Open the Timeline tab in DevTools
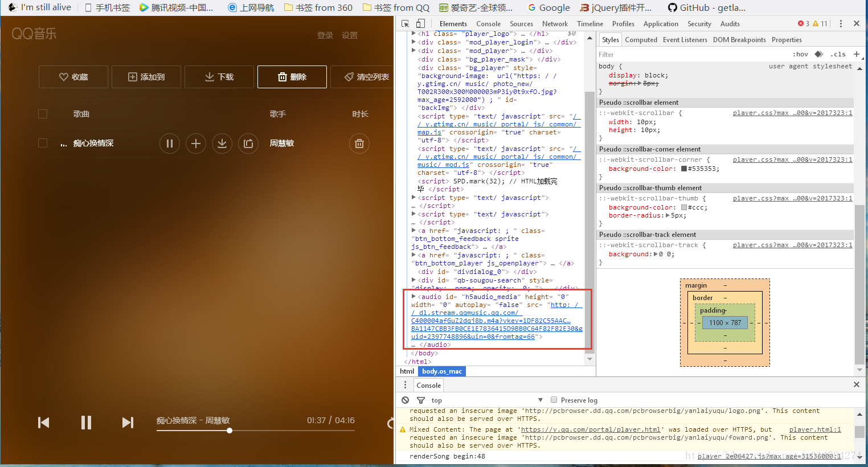Image resolution: width=868 pixels, height=467 pixels. 589,23
